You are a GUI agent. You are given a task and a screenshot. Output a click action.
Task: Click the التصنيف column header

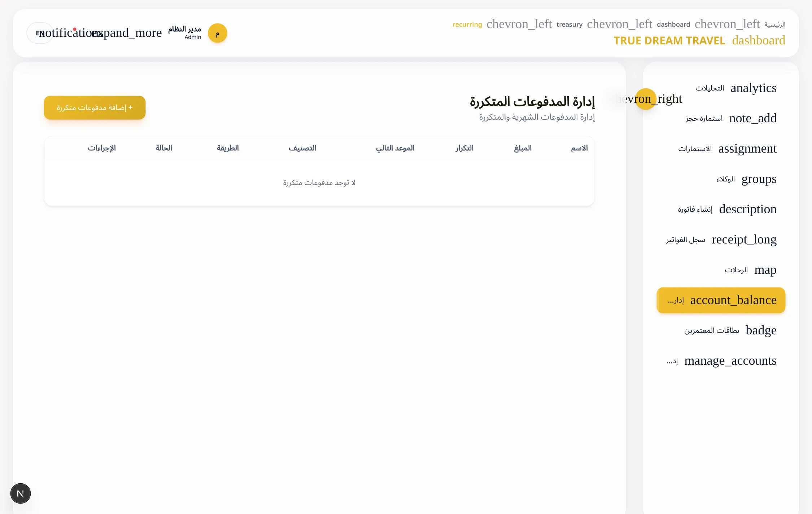tap(302, 148)
